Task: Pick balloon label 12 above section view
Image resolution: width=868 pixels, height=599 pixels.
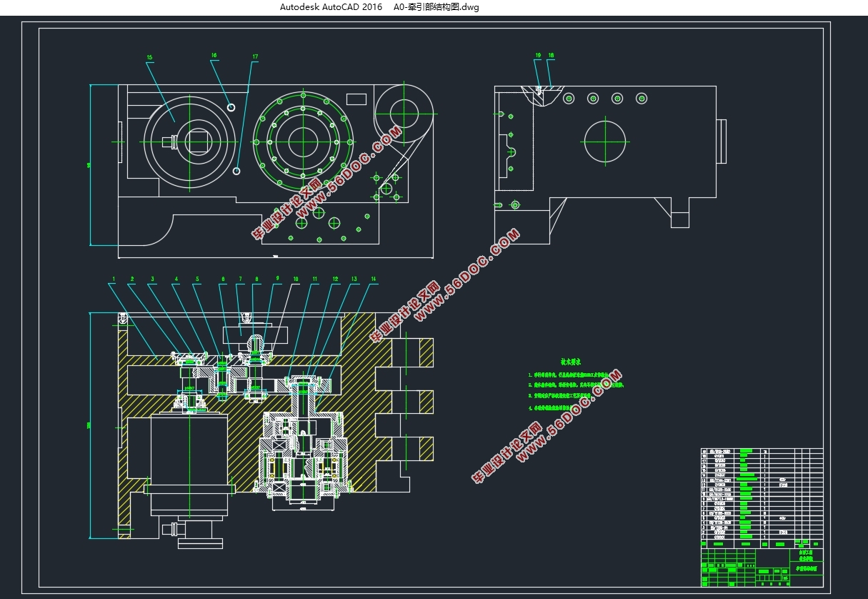Action: click(334, 279)
